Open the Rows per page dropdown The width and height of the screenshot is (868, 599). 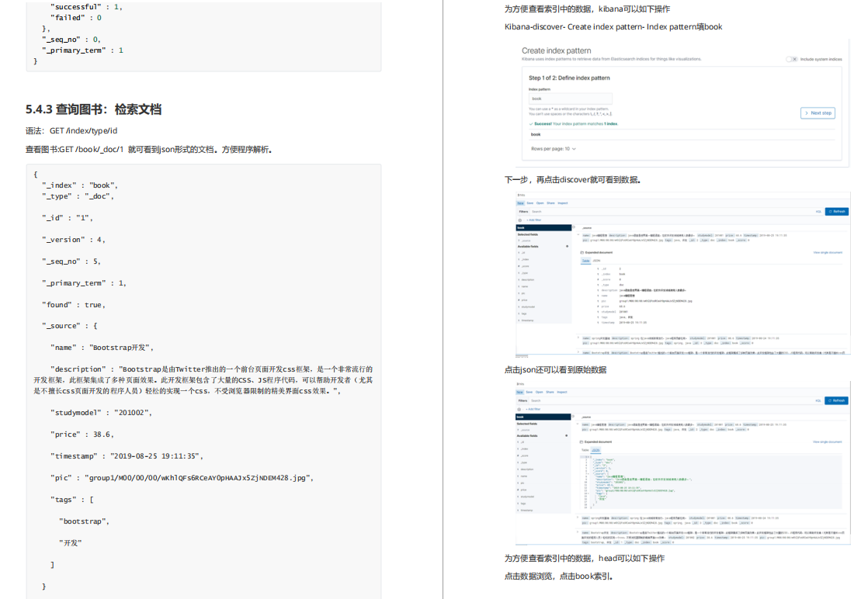(553, 149)
